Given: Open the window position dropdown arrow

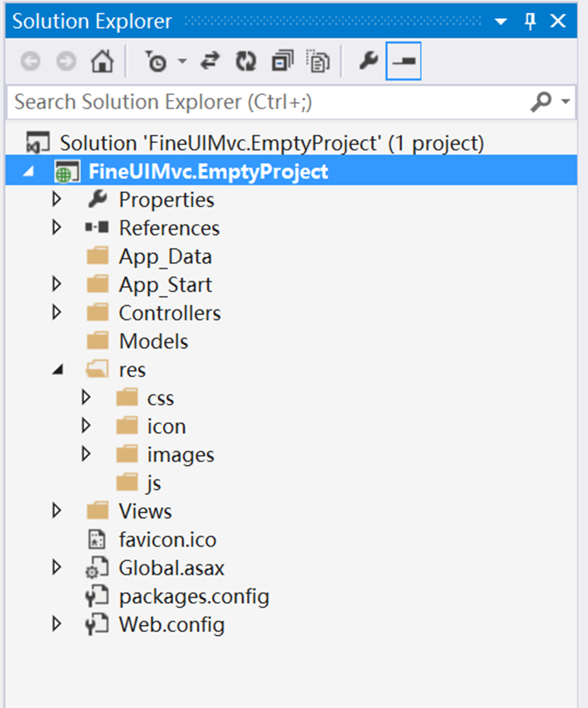Looking at the screenshot, I should click(x=501, y=21).
